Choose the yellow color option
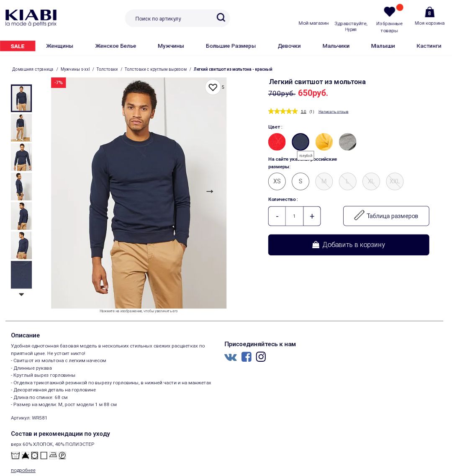Viewport: 452px width, 476px height. pyautogui.click(x=324, y=142)
